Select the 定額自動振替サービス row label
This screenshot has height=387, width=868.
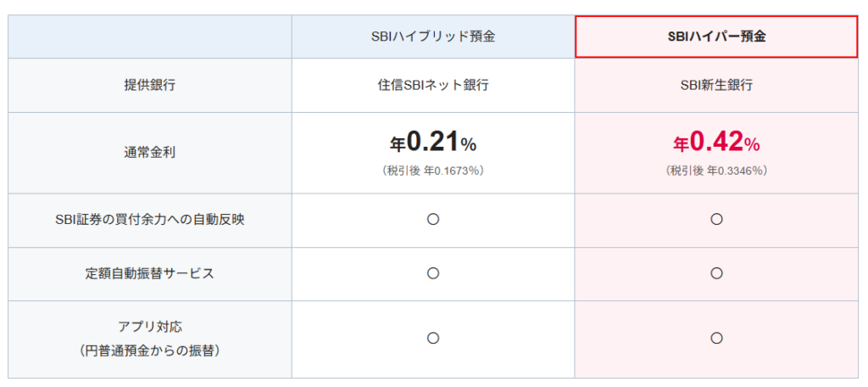(149, 273)
